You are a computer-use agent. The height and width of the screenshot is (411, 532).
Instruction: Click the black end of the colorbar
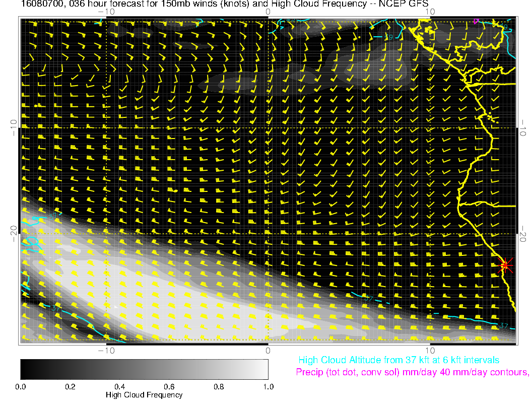[x=25, y=369]
